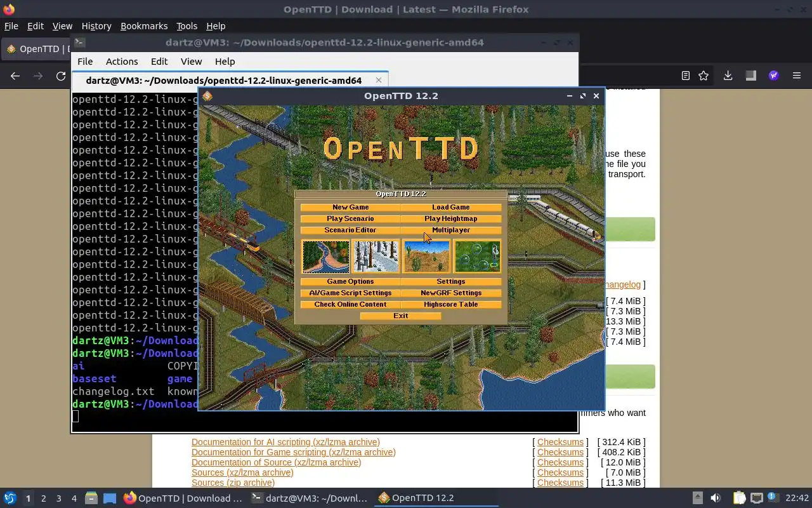Open terminal Edit menu

[159, 62]
